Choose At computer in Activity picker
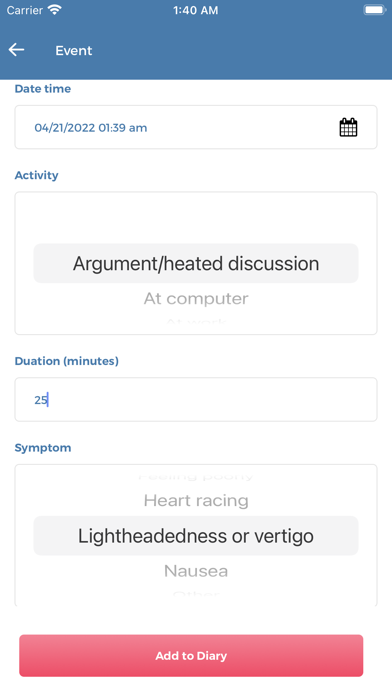The image size is (392, 696). coord(196,299)
